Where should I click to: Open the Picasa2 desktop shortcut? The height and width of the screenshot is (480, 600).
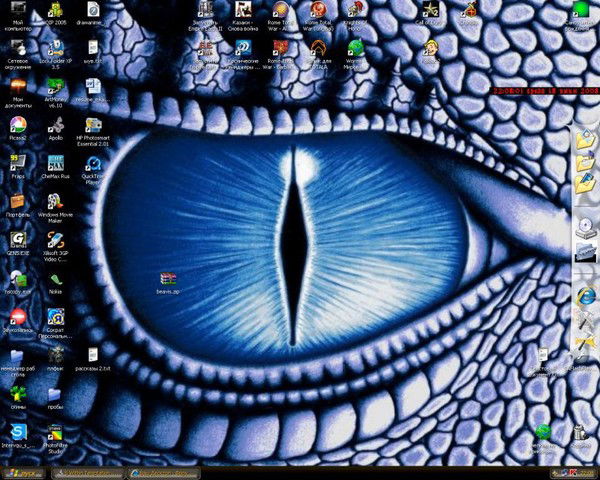(17, 126)
